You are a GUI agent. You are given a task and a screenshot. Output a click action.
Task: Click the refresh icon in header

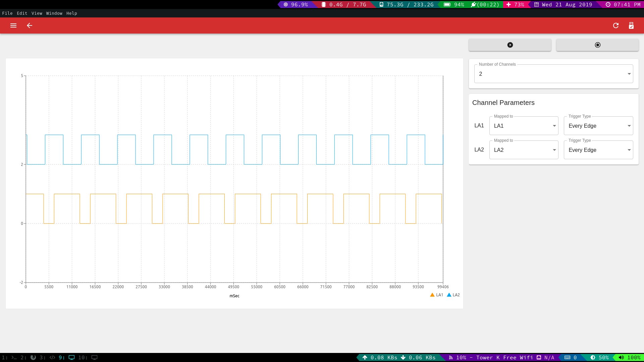616,25
